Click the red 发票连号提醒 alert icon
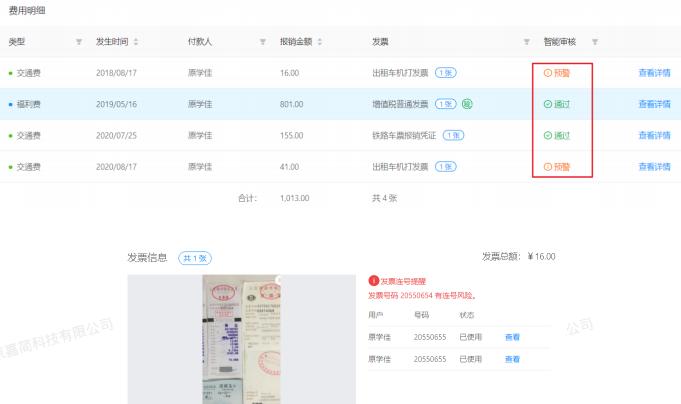This screenshot has width=681, height=404. (x=374, y=281)
